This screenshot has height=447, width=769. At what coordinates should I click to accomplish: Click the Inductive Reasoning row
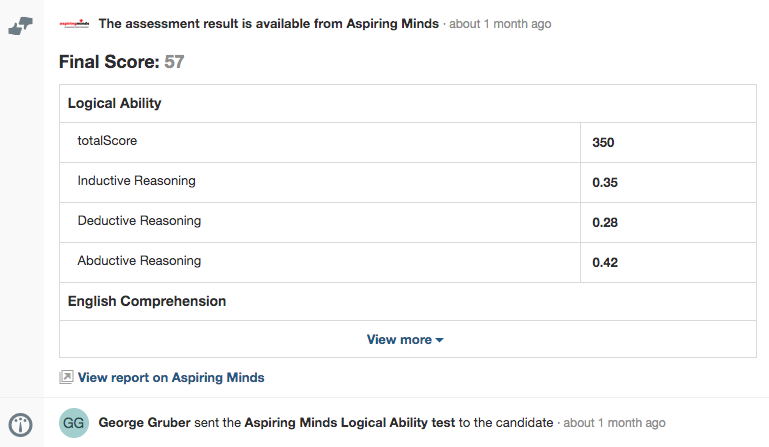[408, 183]
